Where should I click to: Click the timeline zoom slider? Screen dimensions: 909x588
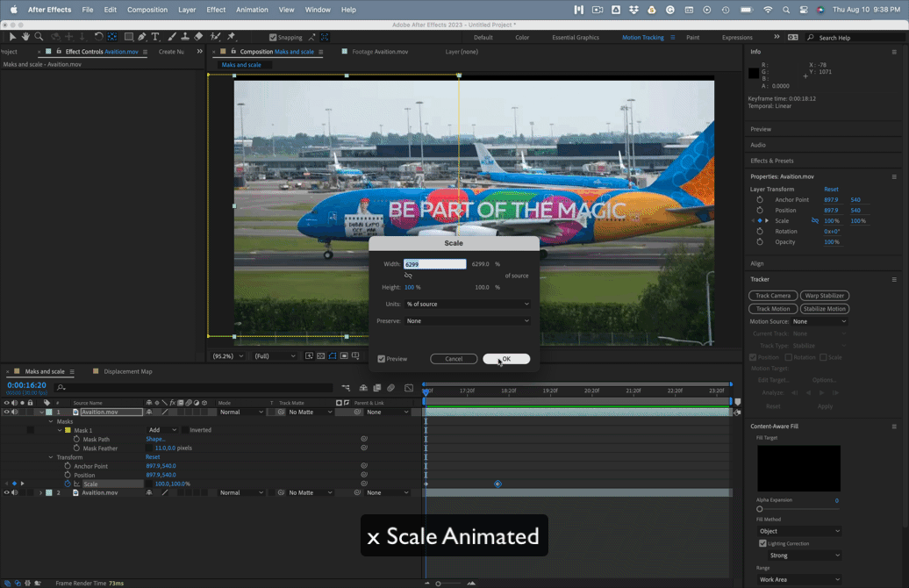(x=439, y=584)
